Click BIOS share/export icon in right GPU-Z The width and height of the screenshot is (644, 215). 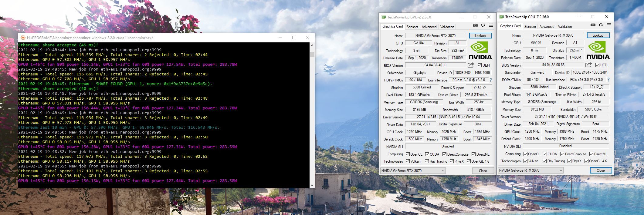[x=588, y=65]
